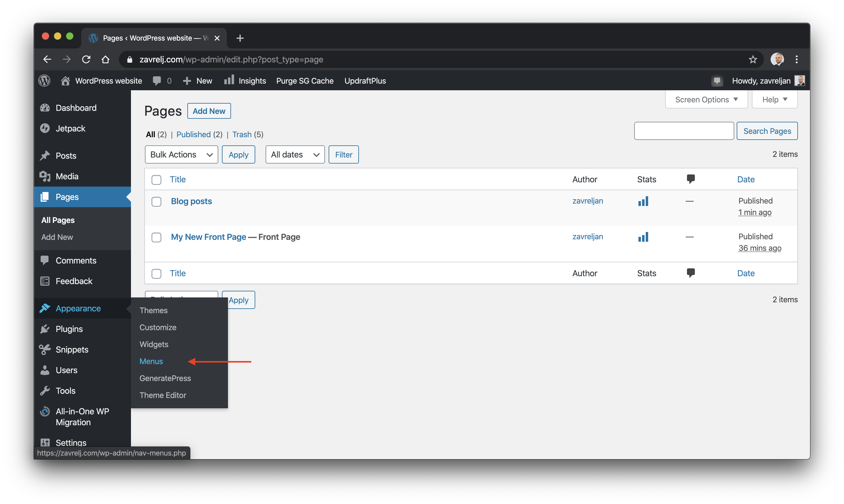This screenshot has height=504, width=844.
Task: Click the plus icon next to New
Action: click(187, 81)
